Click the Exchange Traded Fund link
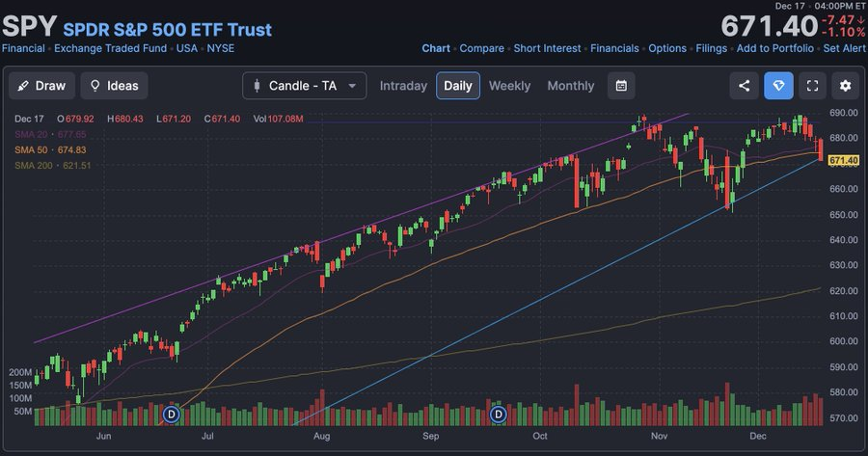The height and width of the screenshot is (456, 868). coord(112,48)
